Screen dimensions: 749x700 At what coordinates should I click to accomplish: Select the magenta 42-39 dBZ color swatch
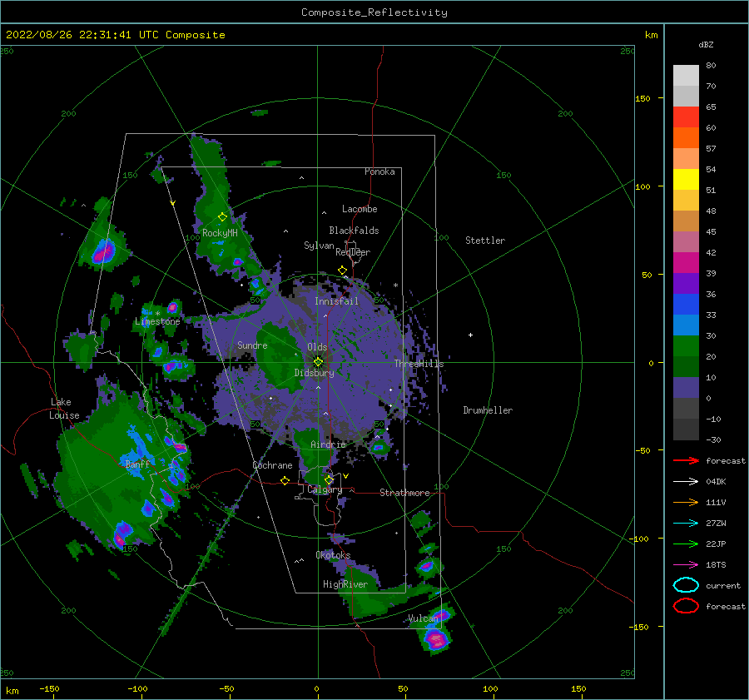click(686, 263)
